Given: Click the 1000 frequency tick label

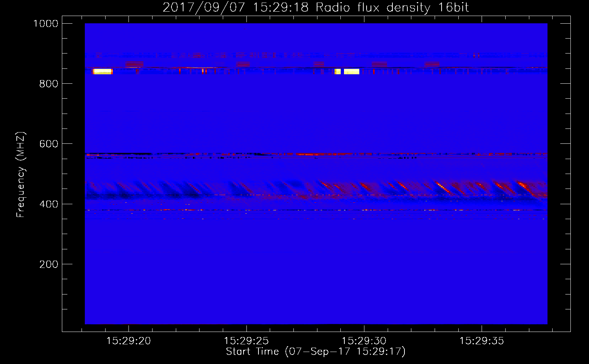Looking at the screenshot, I should 46,24.
